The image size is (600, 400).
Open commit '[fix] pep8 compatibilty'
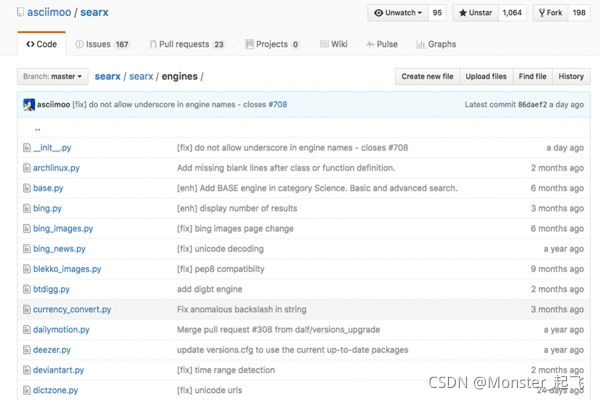tap(220, 269)
